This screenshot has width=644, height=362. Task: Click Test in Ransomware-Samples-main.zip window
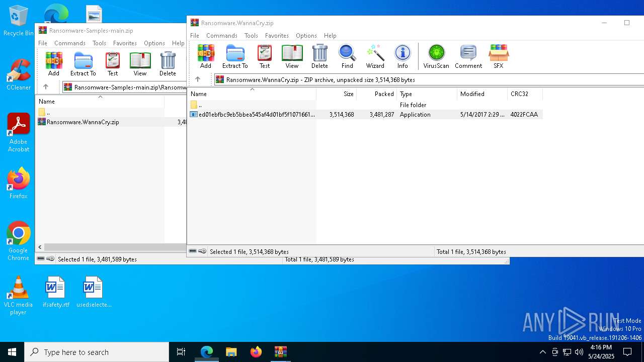pyautogui.click(x=113, y=64)
